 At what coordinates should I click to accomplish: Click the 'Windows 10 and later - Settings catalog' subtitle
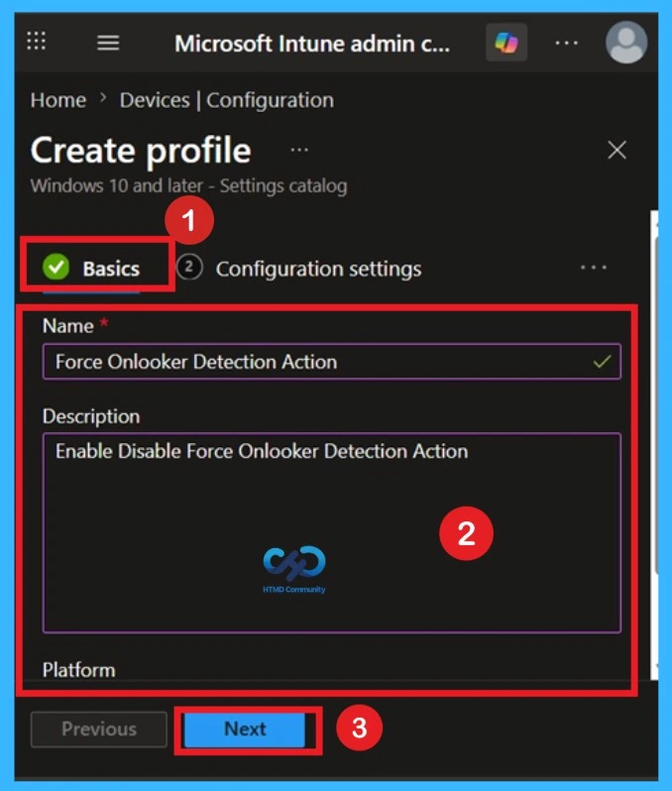click(x=188, y=185)
